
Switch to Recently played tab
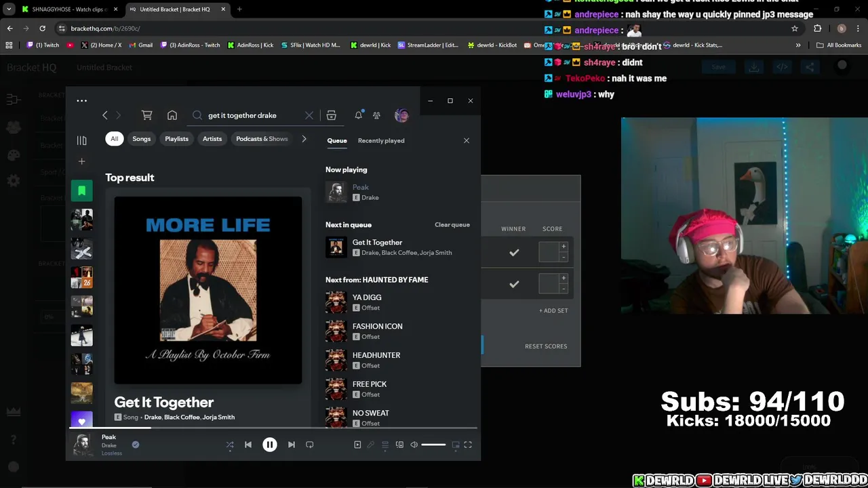(x=381, y=140)
